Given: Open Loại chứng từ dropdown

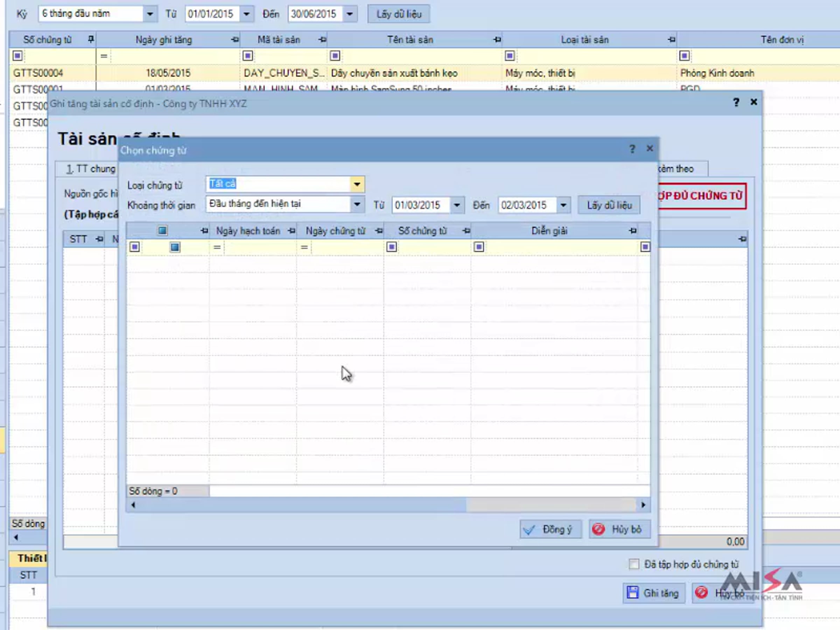Looking at the screenshot, I should [357, 184].
